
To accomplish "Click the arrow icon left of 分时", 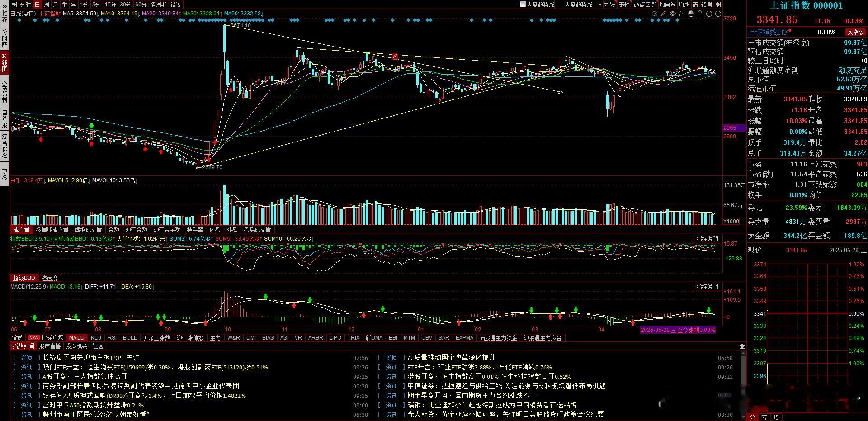I will (x=15, y=5).
